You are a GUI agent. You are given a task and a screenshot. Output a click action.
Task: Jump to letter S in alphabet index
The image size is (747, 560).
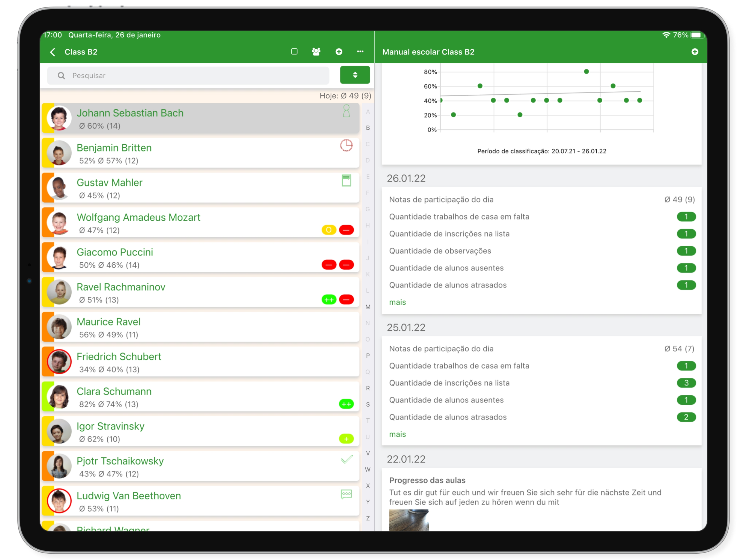coord(368,405)
